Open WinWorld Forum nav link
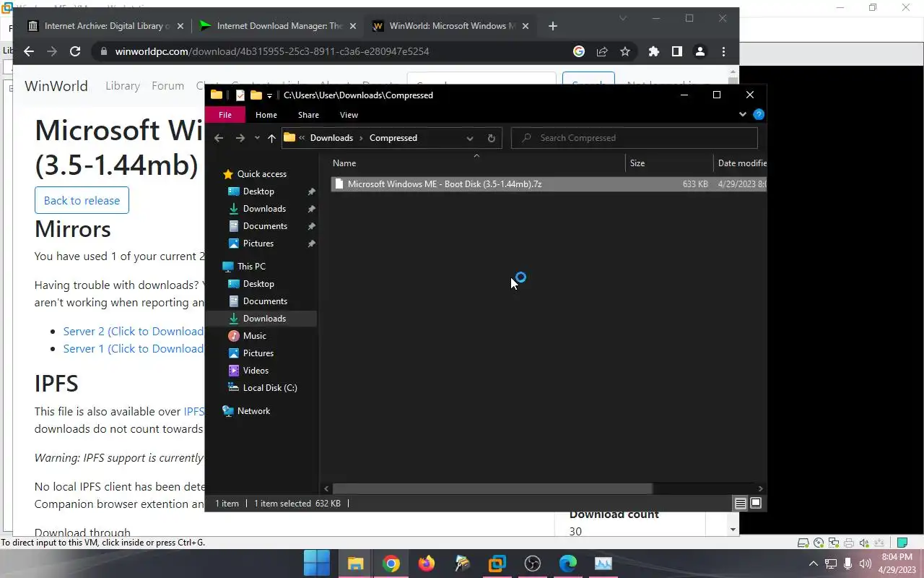Viewport: 924px width, 578px height. coord(167,86)
